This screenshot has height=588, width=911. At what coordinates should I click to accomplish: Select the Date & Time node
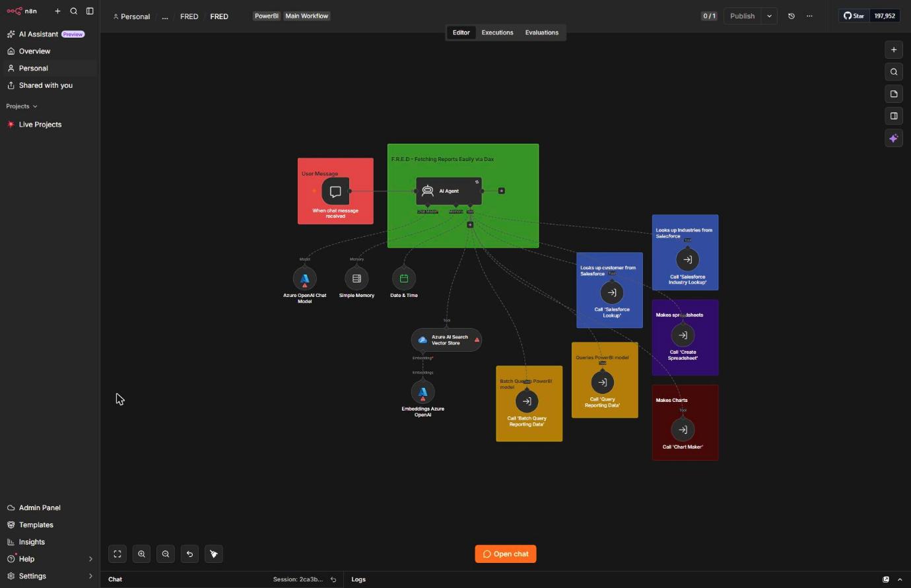404,278
